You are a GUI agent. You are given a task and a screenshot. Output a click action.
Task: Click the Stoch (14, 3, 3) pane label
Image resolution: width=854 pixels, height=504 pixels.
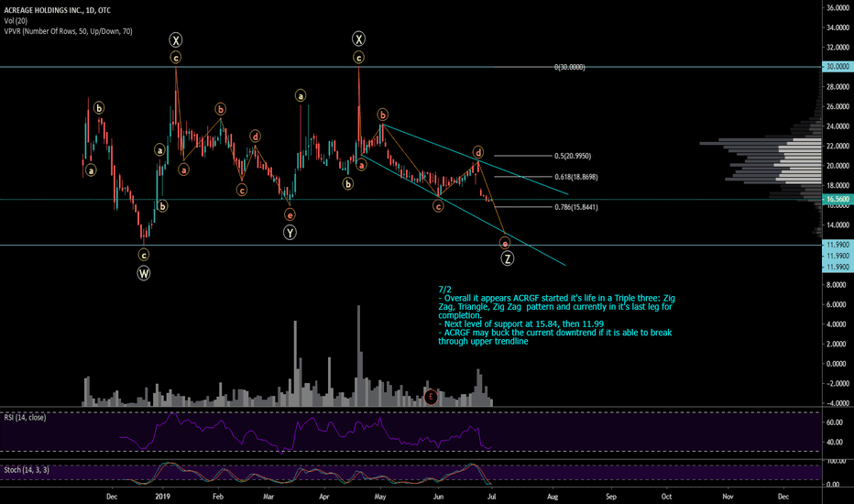pyautogui.click(x=27, y=470)
